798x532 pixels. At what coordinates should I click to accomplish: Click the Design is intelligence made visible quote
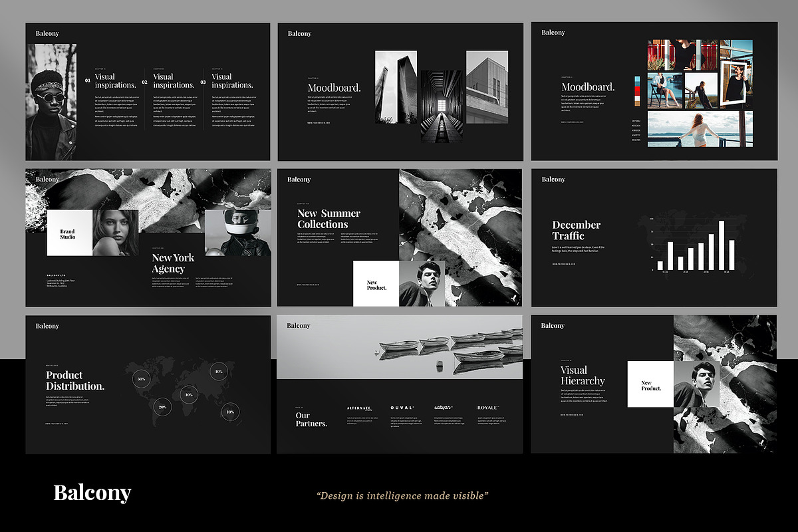click(x=403, y=495)
